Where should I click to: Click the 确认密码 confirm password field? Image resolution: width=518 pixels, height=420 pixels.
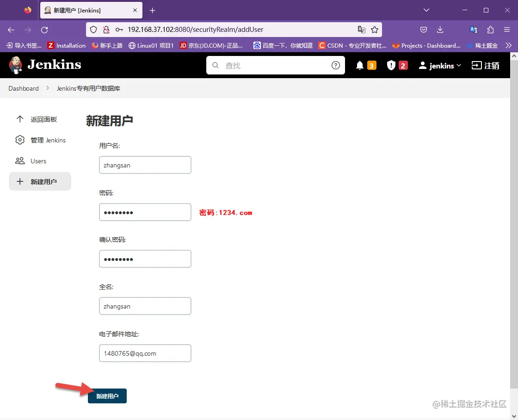pyautogui.click(x=145, y=259)
